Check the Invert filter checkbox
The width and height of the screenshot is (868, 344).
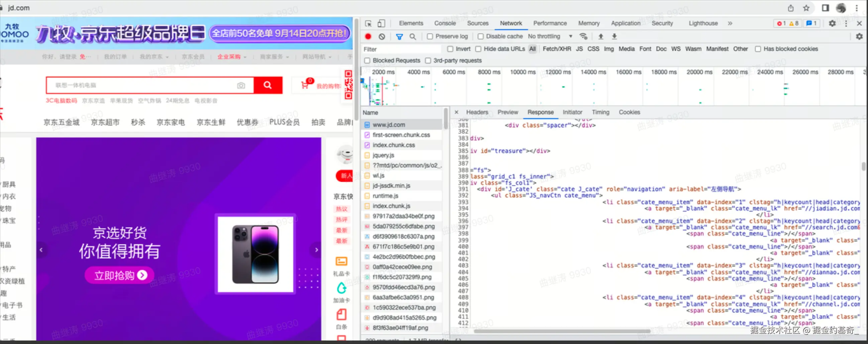[x=450, y=49]
